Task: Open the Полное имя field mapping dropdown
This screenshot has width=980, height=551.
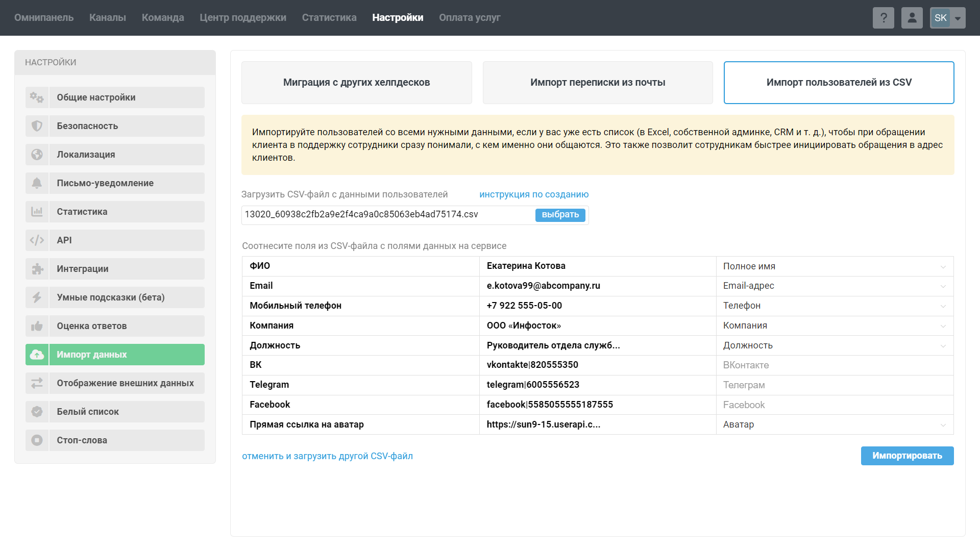Action: [x=835, y=266]
